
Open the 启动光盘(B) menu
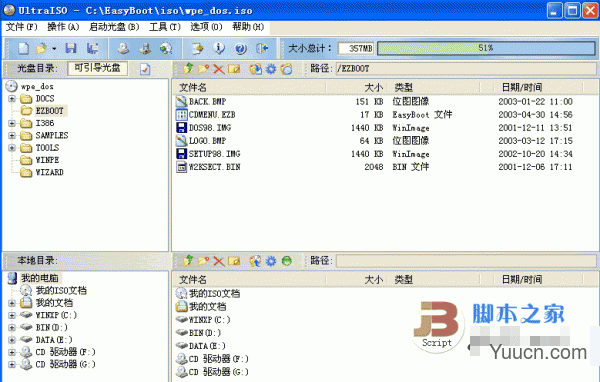[x=114, y=27]
